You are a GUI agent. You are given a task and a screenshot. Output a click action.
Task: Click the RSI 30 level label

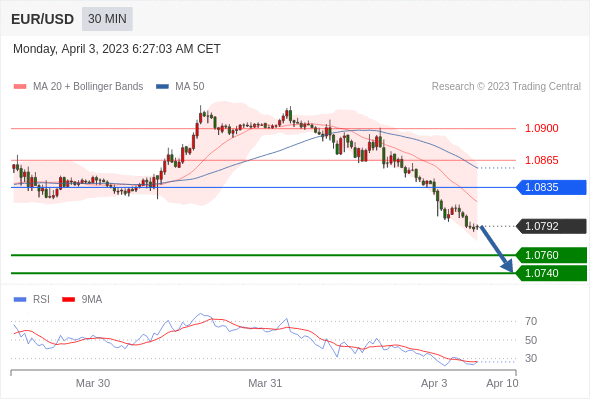click(531, 358)
